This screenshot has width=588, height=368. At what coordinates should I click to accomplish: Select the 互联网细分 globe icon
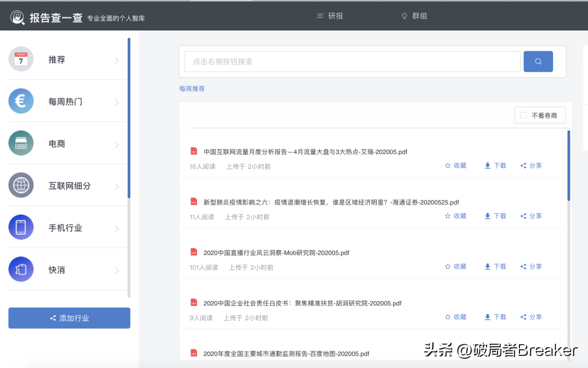click(x=21, y=185)
